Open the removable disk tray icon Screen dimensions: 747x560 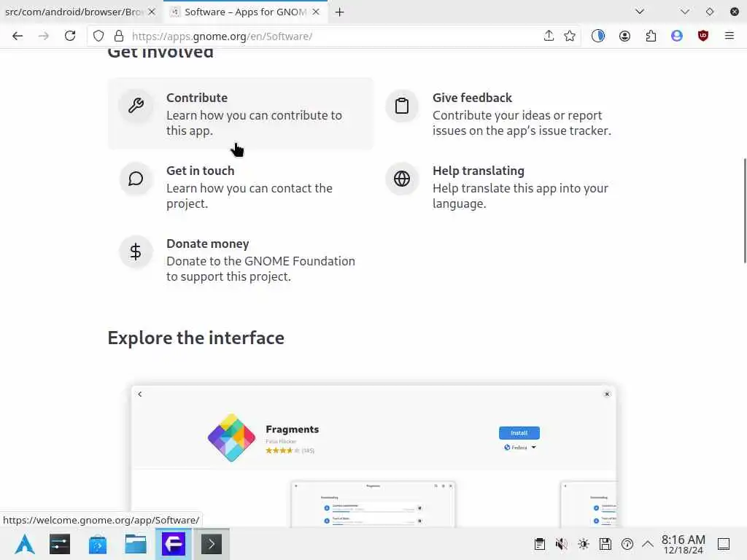605,544
